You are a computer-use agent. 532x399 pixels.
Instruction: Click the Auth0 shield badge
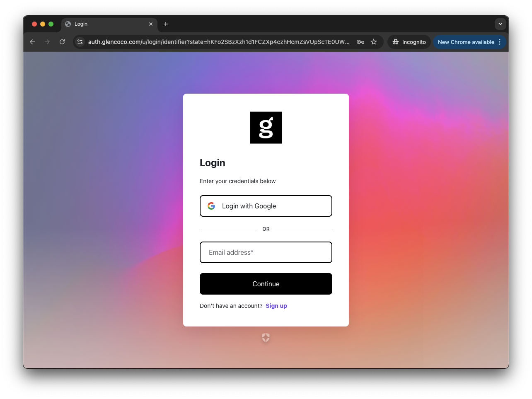(266, 338)
